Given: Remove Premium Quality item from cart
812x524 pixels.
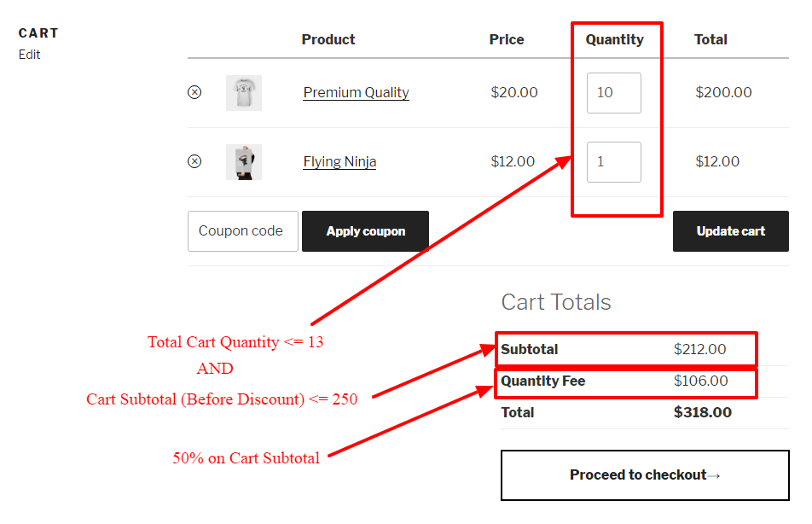Looking at the screenshot, I should click(x=194, y=92).
